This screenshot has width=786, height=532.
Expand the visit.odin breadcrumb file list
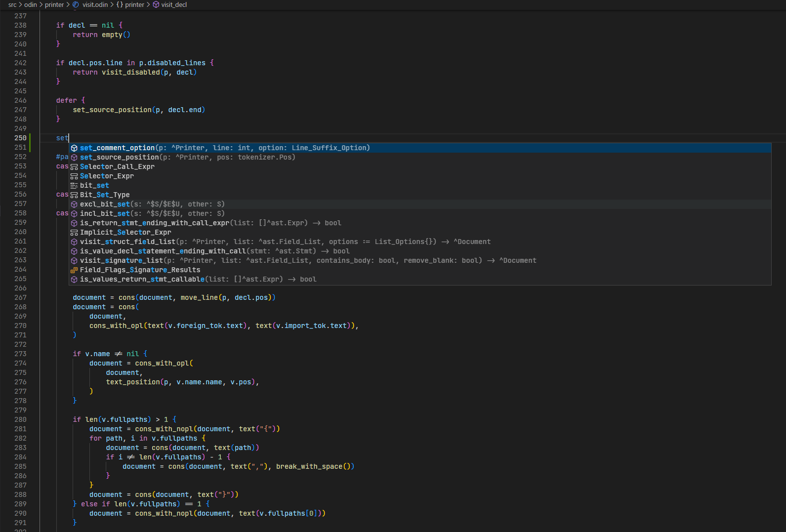click(95, 5)
